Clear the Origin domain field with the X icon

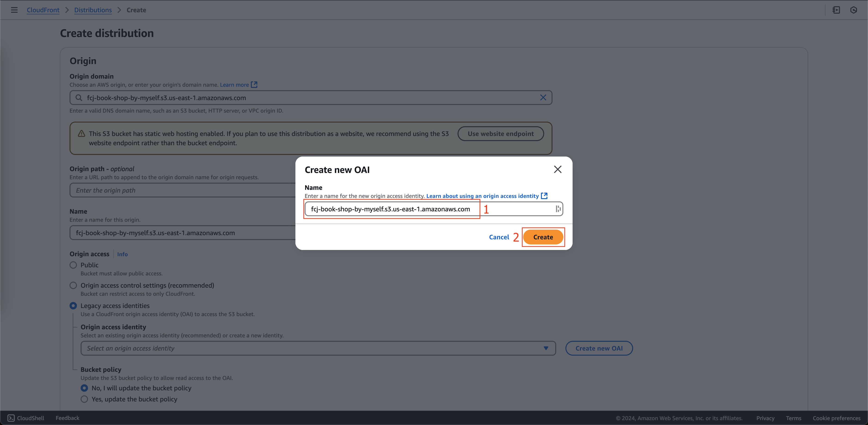[543, 98]
